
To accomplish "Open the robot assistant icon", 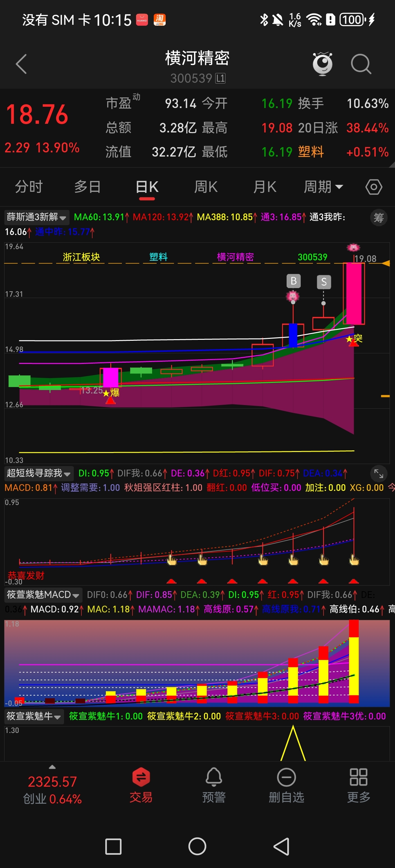I will pyautogui.click(x=323, y=64).
